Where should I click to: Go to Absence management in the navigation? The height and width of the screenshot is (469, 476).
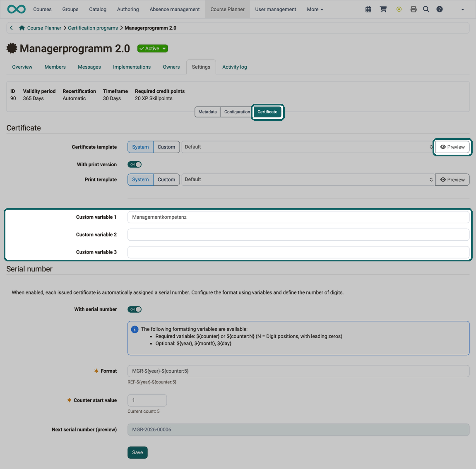point(175,10)
